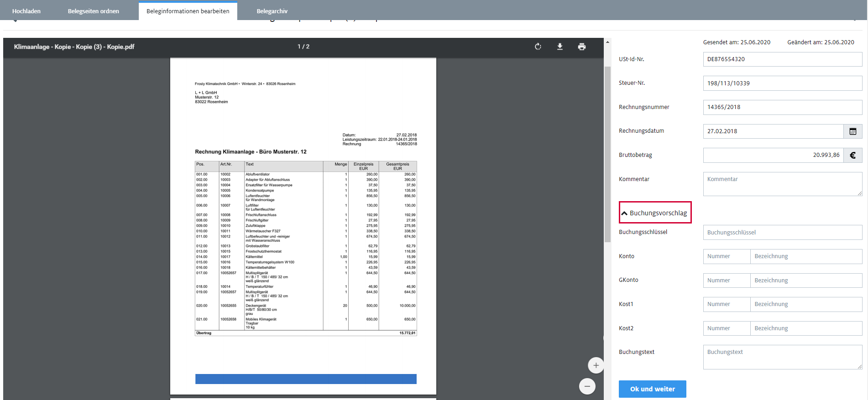Focus the USt-Id-Nr. input field

tap(782, 59)
